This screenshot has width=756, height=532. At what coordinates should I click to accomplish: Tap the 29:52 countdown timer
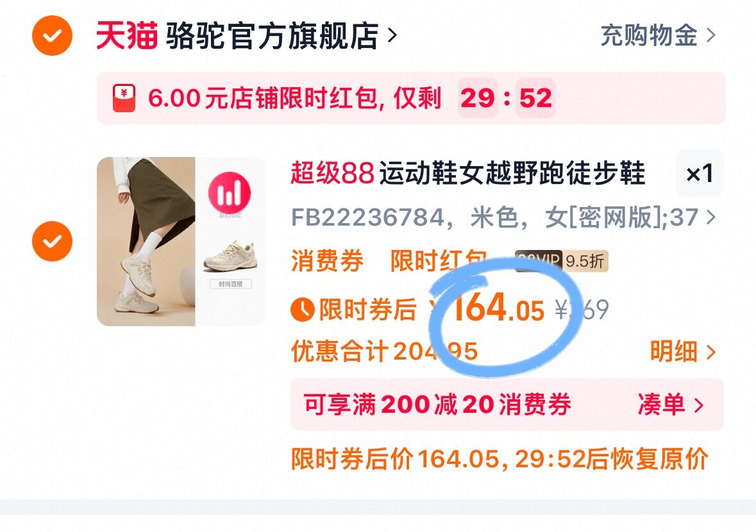tap(507, 98)
